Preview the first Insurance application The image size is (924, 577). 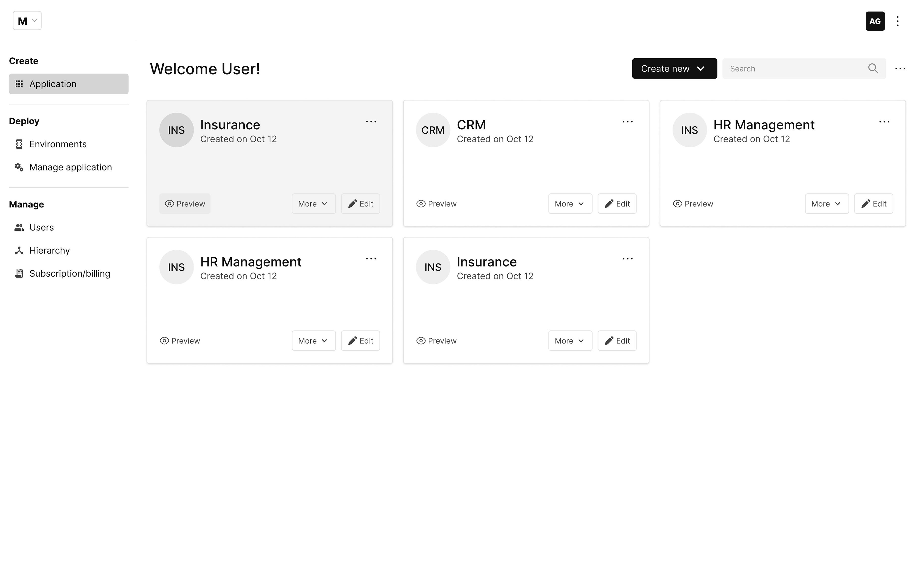[x=185, y=203]
